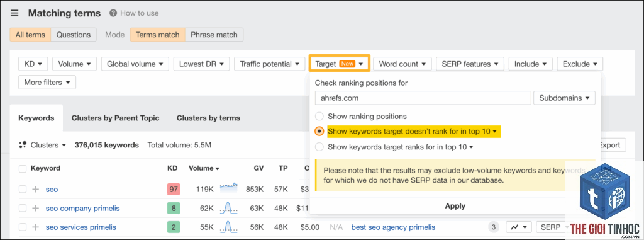Sort by the TP column header
The height and width of the screenshot is (240, 644).
[x=283, y=168]
